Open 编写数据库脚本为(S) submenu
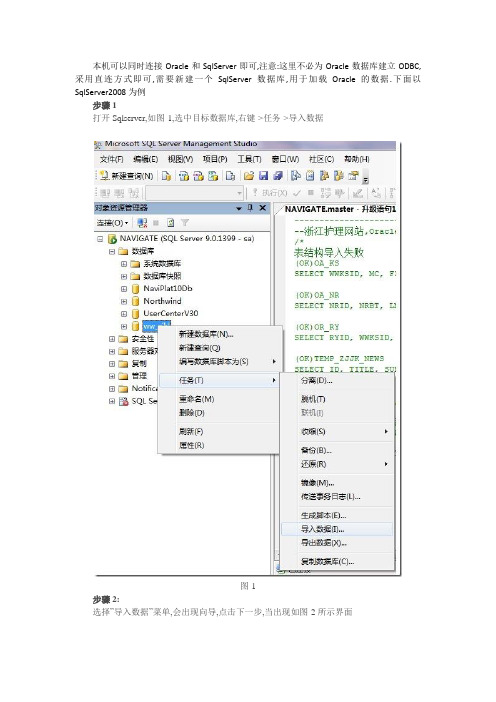 click(219, 362)
